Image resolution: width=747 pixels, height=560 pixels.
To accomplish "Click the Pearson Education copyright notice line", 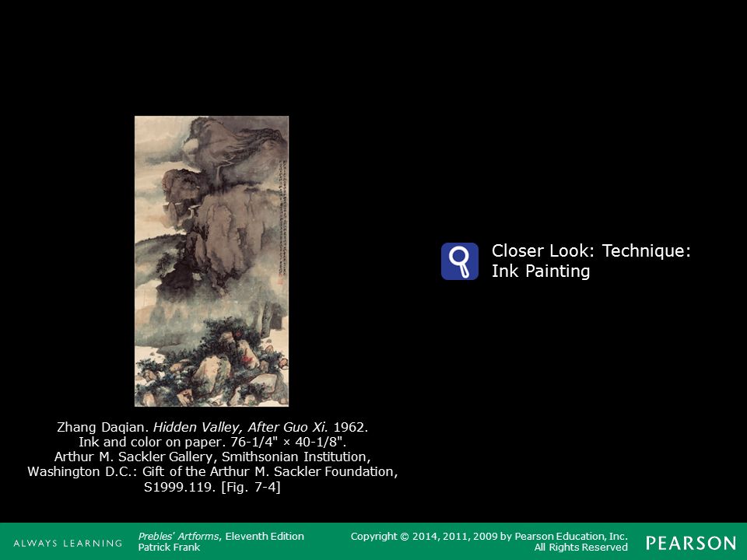I will pyautogui.click(x=489, y=536).
